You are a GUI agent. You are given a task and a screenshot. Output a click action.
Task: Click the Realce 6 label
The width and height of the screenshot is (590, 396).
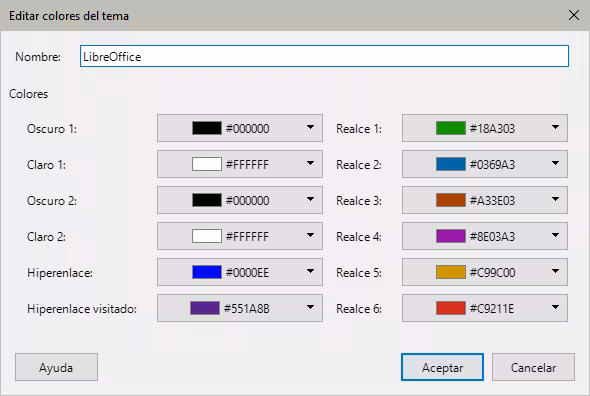359,309
